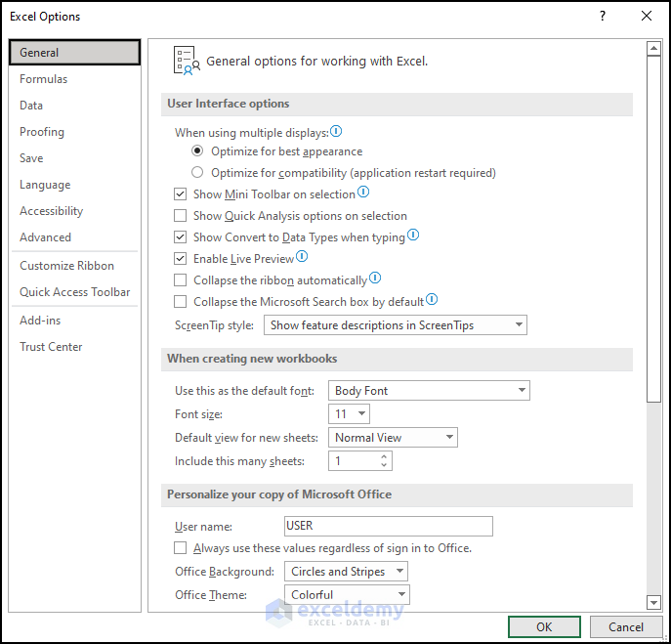
Task: Select Optimize for compatibility radio button
Action: 197,173
